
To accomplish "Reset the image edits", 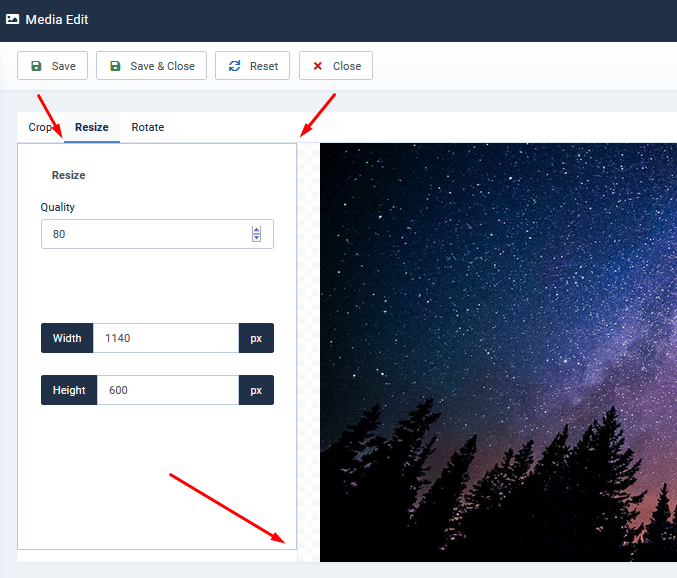I will pyautogui.click(x=252, y=66).
